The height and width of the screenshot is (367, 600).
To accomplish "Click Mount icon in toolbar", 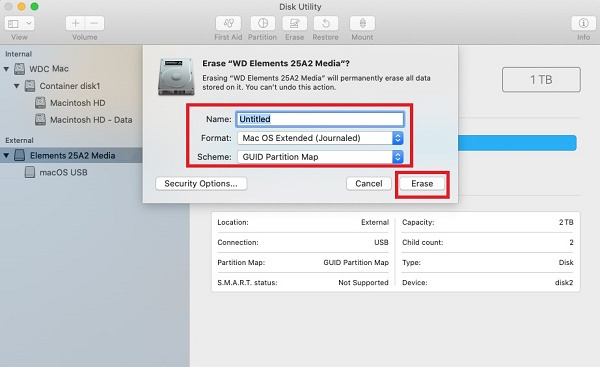I will coord(362,24).
